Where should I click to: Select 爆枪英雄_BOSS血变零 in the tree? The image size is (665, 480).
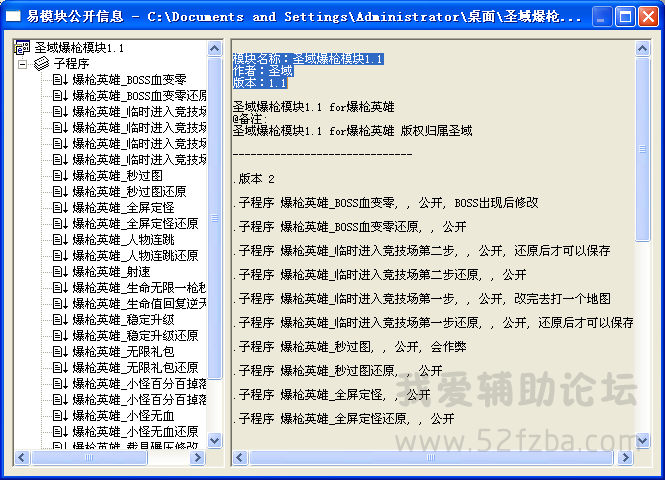129,80
